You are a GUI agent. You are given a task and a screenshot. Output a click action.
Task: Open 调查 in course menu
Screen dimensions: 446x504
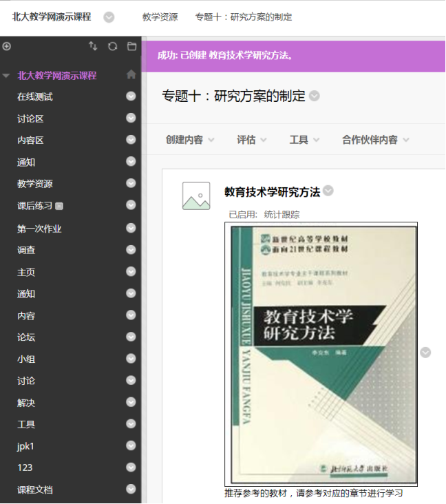click(x=26, y=251)
